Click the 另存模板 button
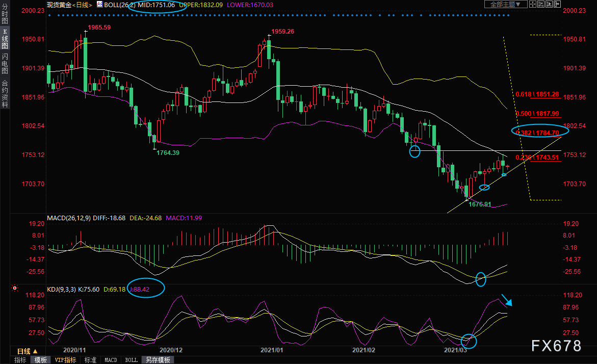Viewport: 597px width, 364px height. pyautogui.click(x=158, y=360)
